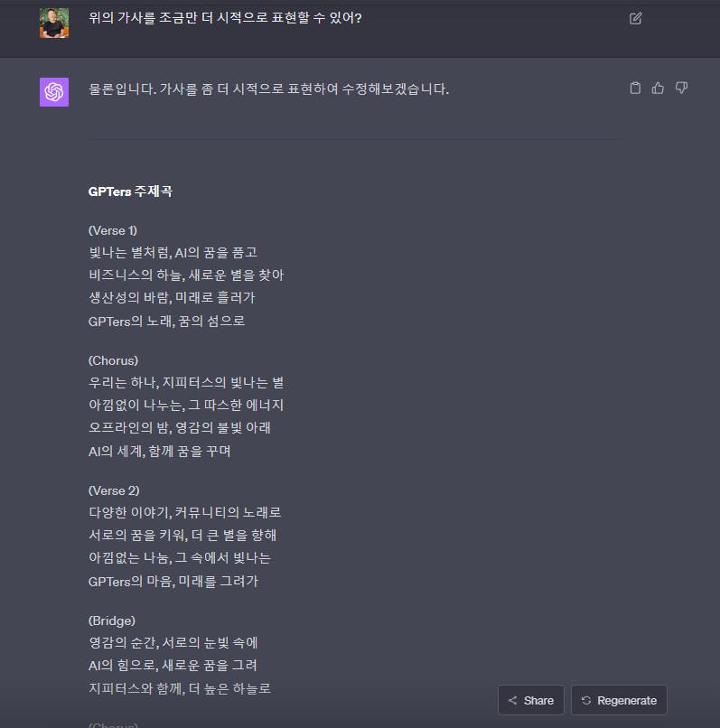
Task: Click the user profile photo avatar
Action: [x=54, y=23]
